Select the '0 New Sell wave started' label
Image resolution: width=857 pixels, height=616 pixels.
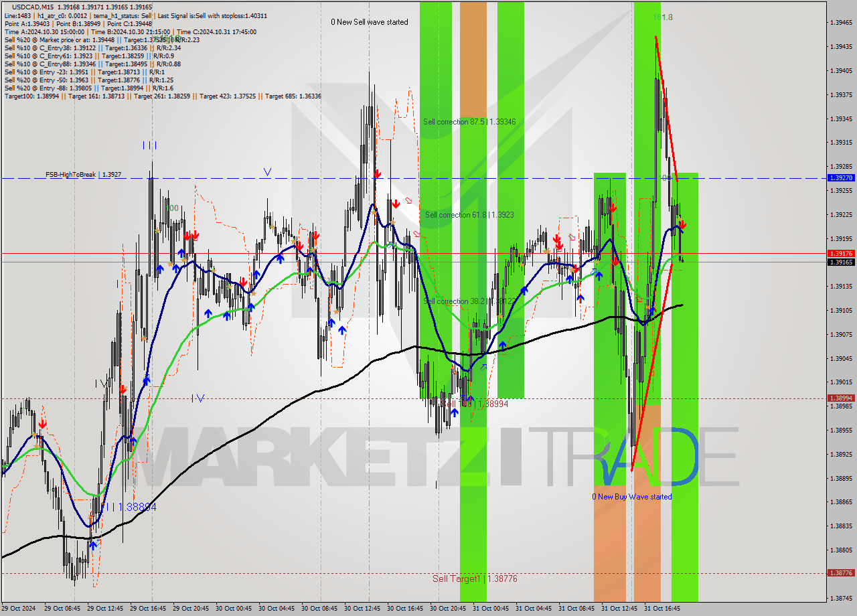pyautogui.click(x=370, y=22)
